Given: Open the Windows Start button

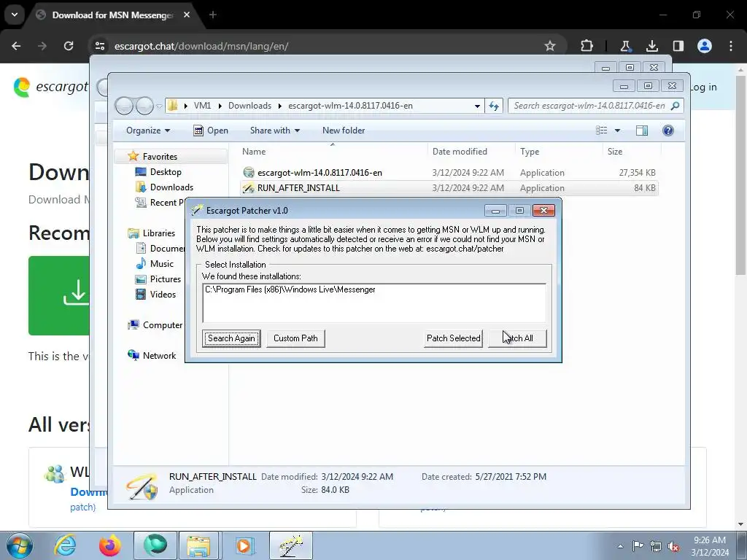Looking at the screenshot, I should [x=18, y=545].
